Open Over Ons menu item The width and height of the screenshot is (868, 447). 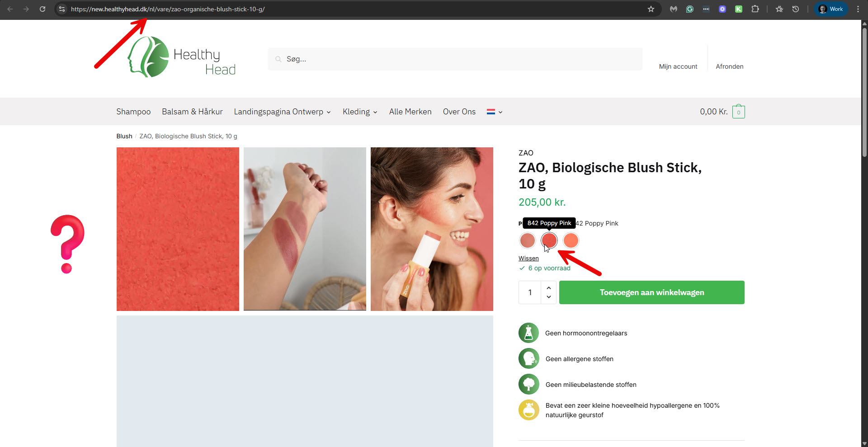tap(459, 112)
